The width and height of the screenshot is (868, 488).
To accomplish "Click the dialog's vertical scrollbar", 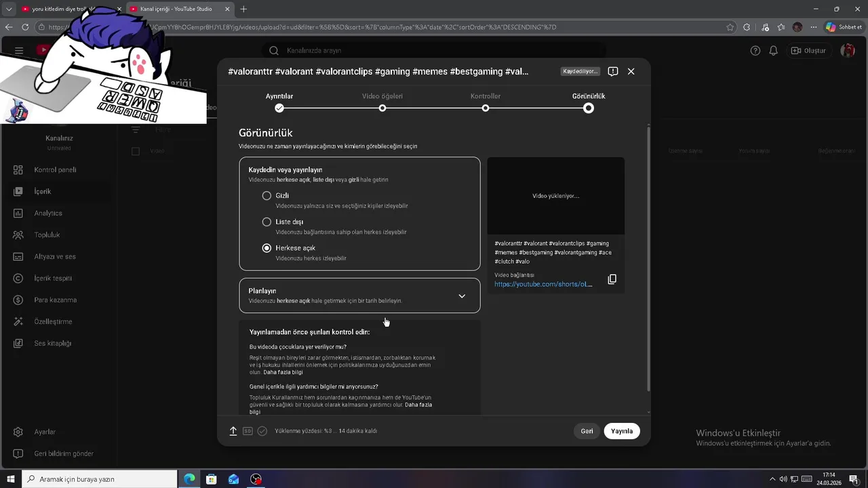I will [649, 258].
